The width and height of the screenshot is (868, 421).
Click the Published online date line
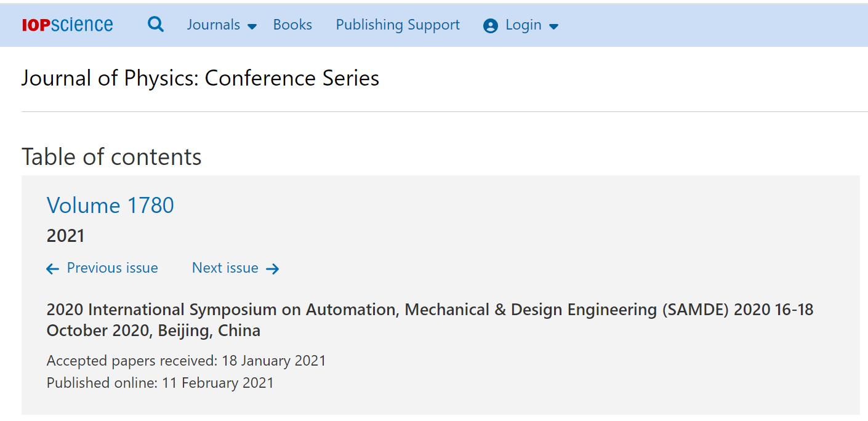pyautogui.click(x=160, y=382)
